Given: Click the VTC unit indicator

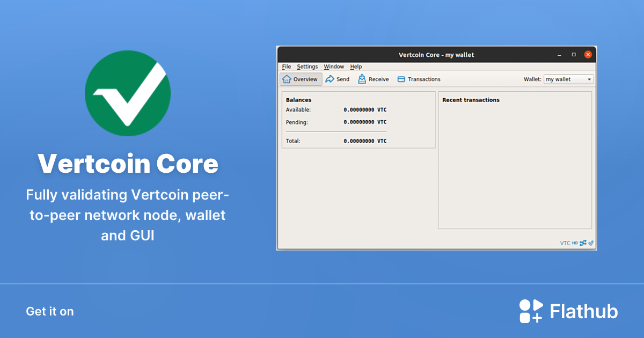Looking at the screenshot, I should tap(565, 243).
